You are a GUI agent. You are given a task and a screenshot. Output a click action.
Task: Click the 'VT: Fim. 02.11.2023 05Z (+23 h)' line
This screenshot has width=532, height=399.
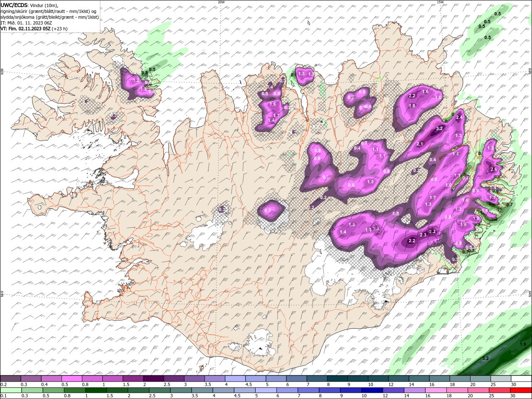[34, 29]
